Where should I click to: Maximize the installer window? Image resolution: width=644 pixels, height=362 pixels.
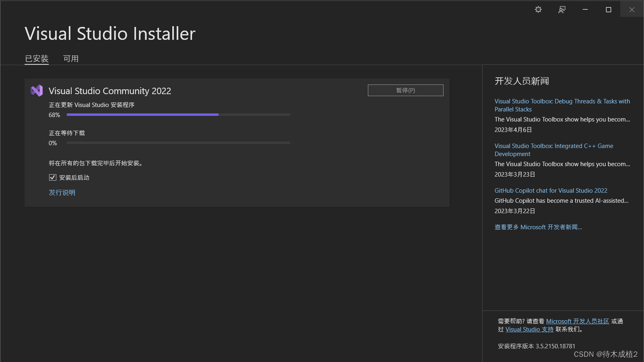pyautogui.click(x=609, y=10)
